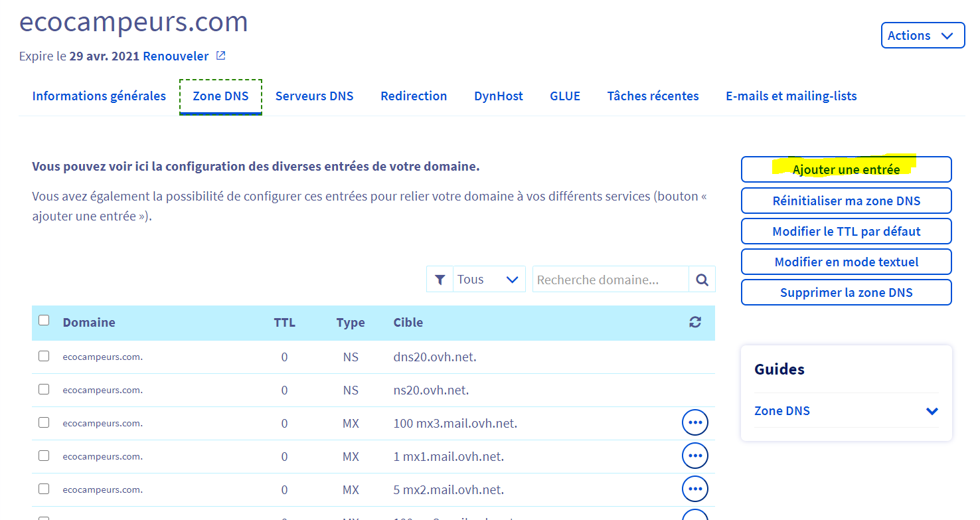Click the Ajouter une entrée button
This screenshot has height=520, width=980.
click(846, 169)
